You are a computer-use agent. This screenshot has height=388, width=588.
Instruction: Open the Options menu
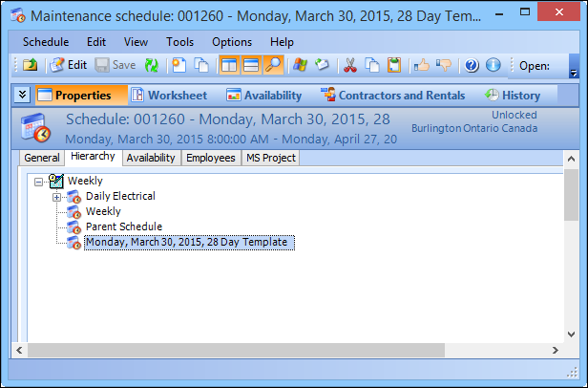pyautogui.click(x=232, y=42)
